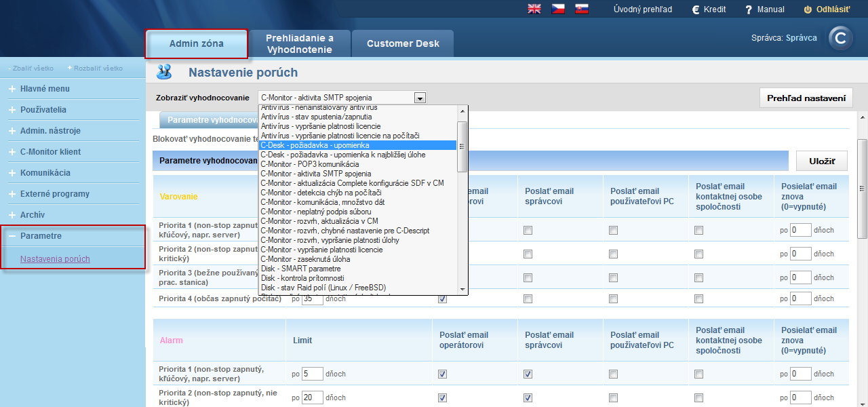
Task: Log out via Odhlásiť
Action: (833, 9)
